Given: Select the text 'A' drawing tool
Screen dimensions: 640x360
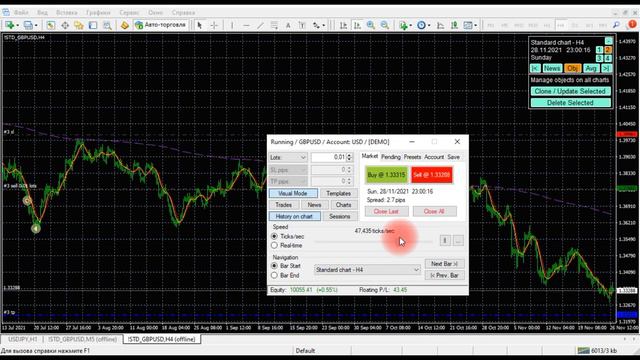Looking at the screenshot, I should (288, 25).
